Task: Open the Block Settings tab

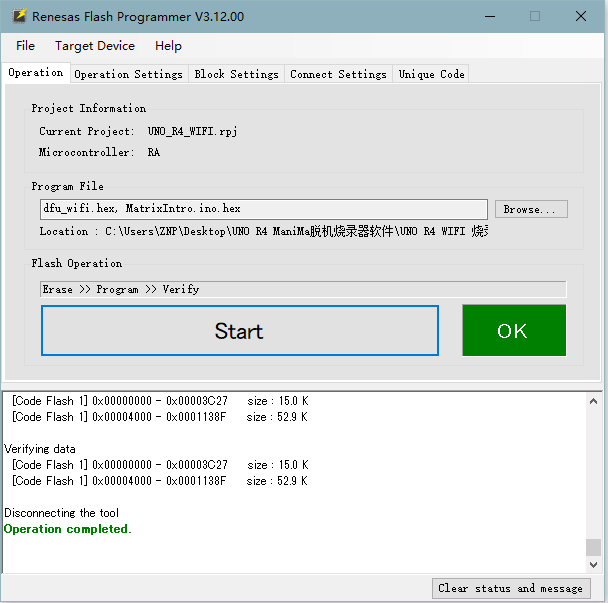Action: [237, 74]
